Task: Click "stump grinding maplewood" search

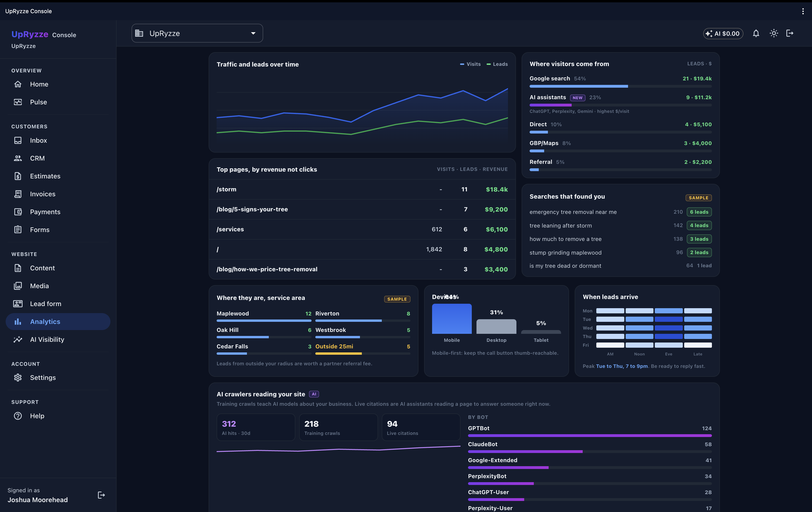Action: 565,253
